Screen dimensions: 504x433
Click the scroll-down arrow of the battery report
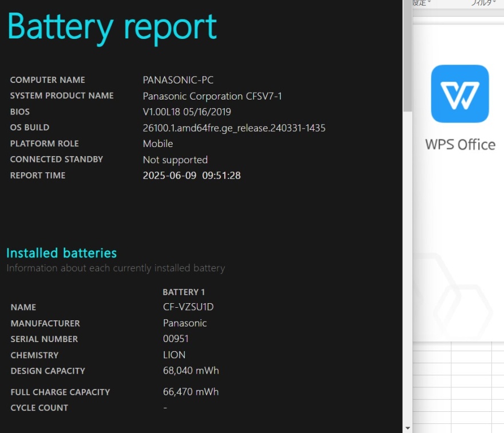coord(407,428)
